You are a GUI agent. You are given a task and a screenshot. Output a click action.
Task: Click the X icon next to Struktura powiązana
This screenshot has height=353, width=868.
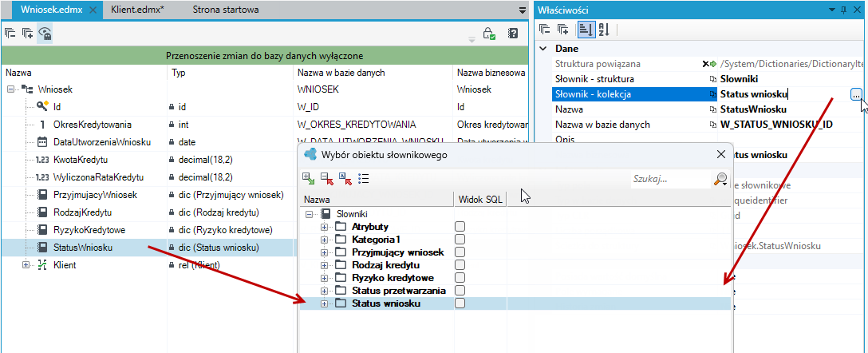(705, 64)
